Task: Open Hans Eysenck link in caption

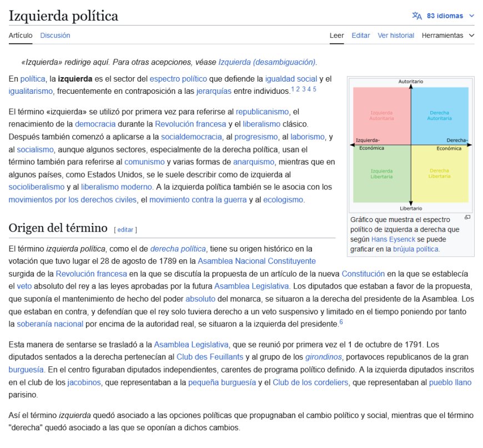Action: pyautogui.click(x=394, y=239)
